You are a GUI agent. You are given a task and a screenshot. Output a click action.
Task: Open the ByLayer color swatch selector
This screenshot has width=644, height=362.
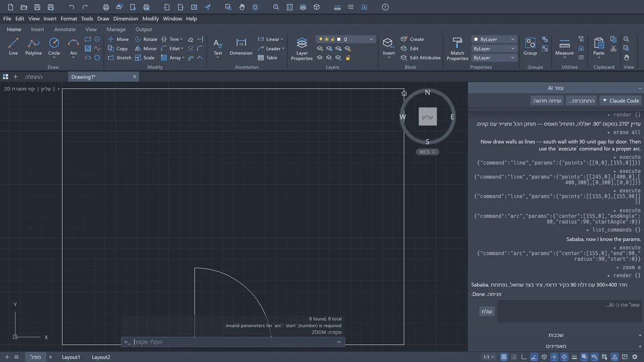click(494, 39)
